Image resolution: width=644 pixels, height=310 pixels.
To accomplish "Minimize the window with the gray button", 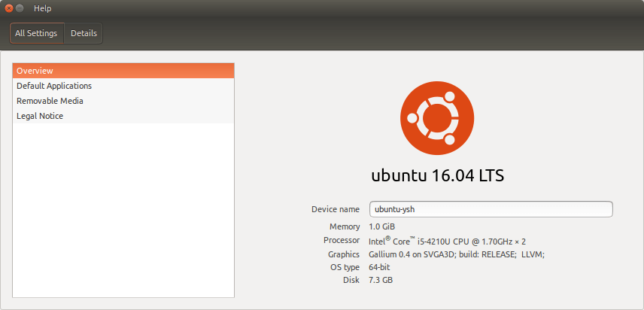I will tap(20, 8).
